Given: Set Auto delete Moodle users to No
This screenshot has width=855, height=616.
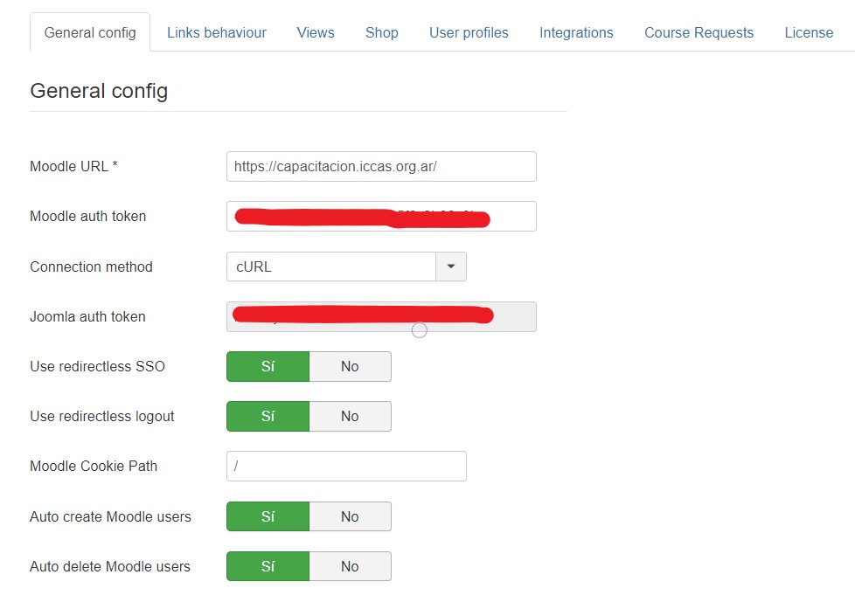Looking at the screenshot, I should [350, 566].
